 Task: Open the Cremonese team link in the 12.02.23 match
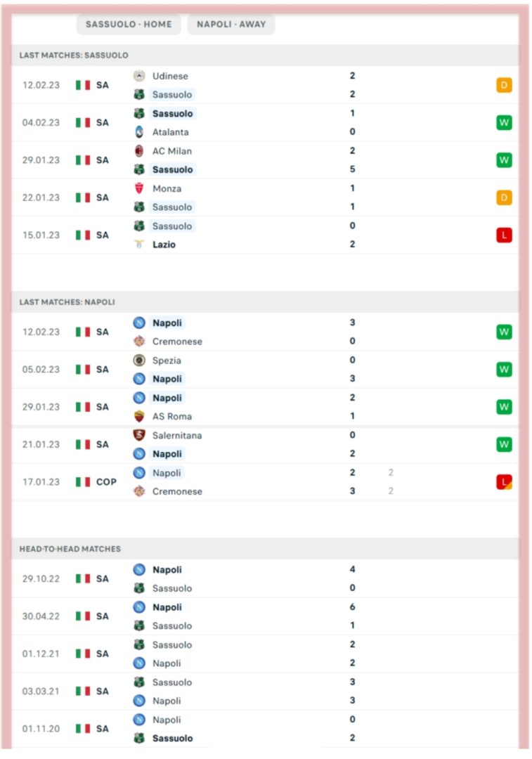point(177,342)
